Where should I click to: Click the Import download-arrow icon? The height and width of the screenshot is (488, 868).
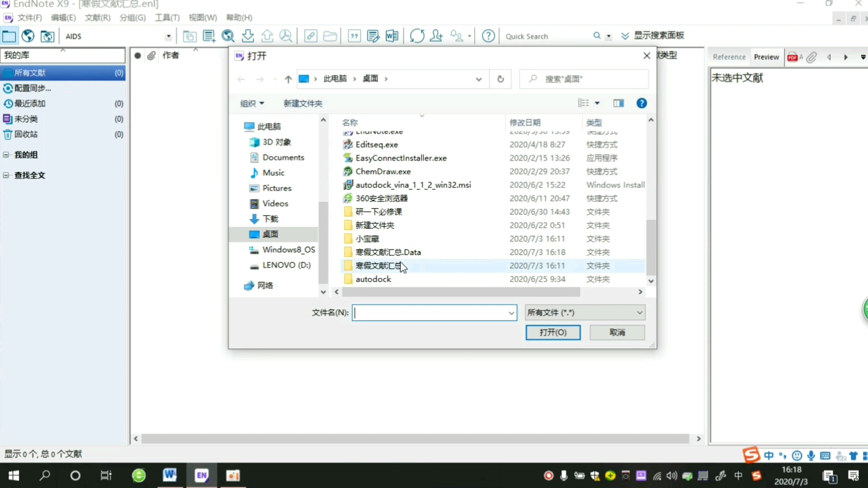(248, 36)
